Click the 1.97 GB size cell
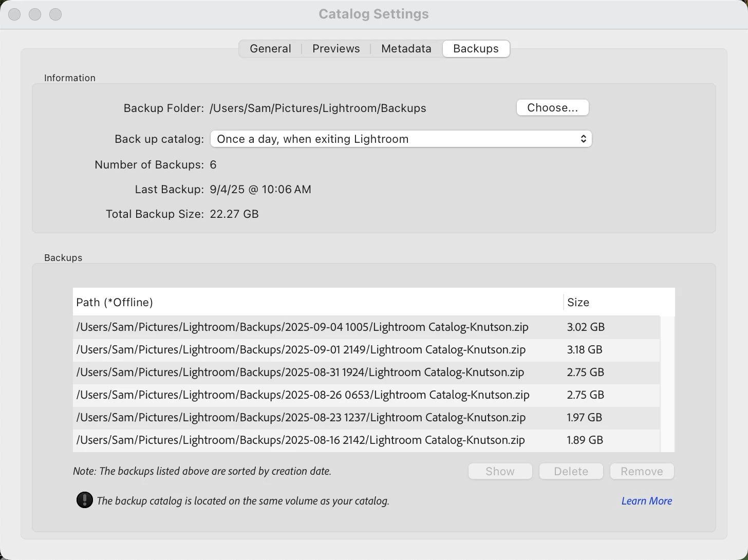748x560 pixels. 585,418
